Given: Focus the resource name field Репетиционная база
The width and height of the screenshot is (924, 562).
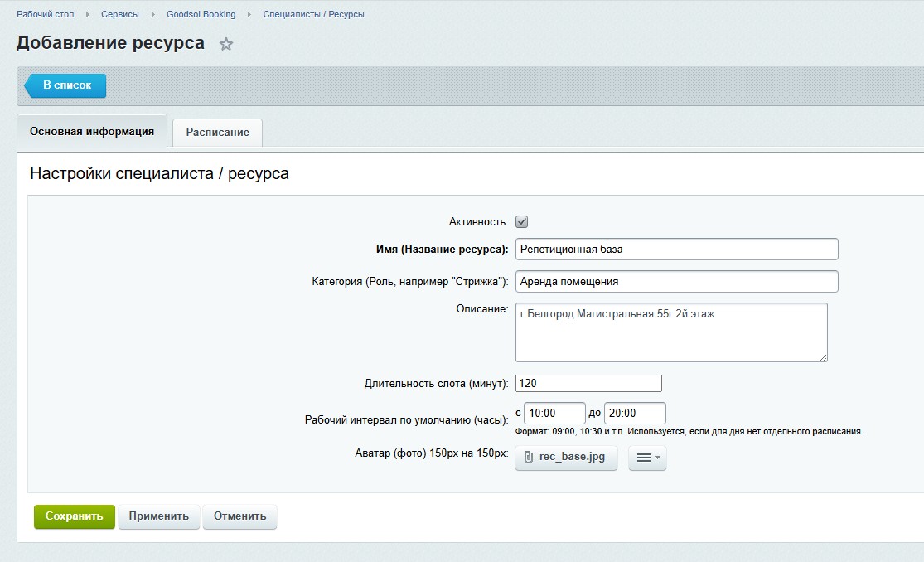Looking at the screenshot, I should click(676, 249).
